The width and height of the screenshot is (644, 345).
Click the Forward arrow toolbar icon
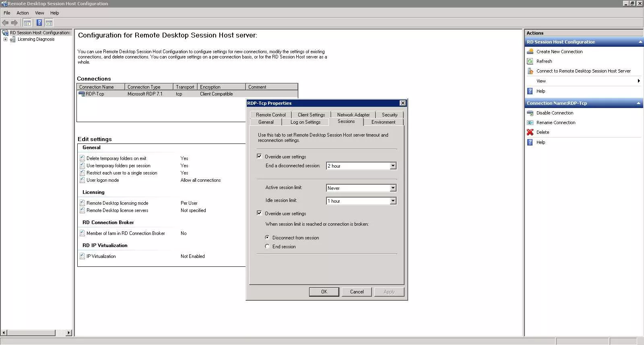coord(14,23)
